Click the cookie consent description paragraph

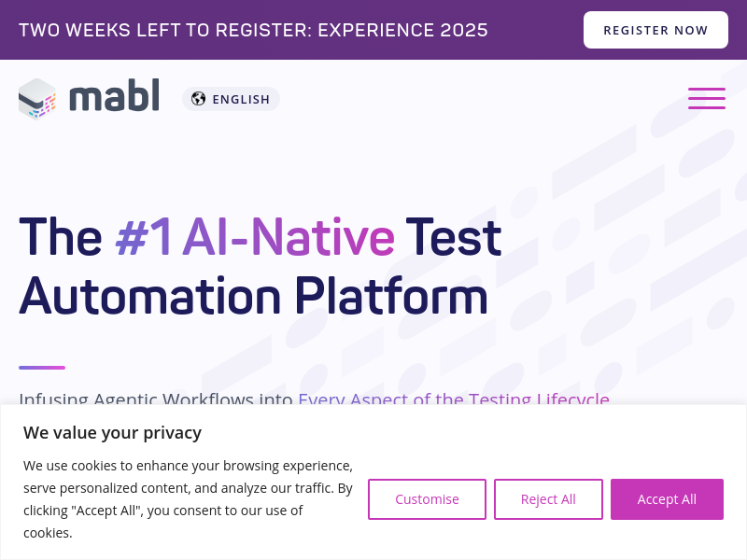(x=188, y=498)
